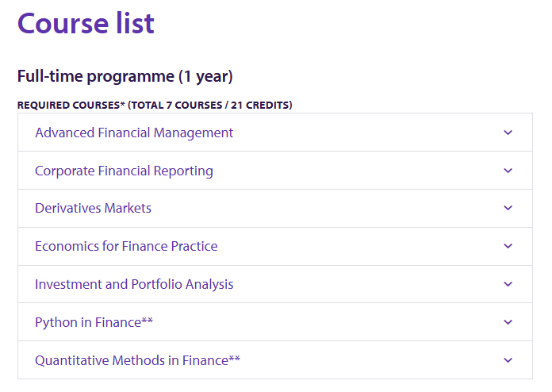This screenshot has width=552, height=392.
Task: Select the Corporate Financial Reporting title
Action: pyautogui.click(x=124, y=171)
